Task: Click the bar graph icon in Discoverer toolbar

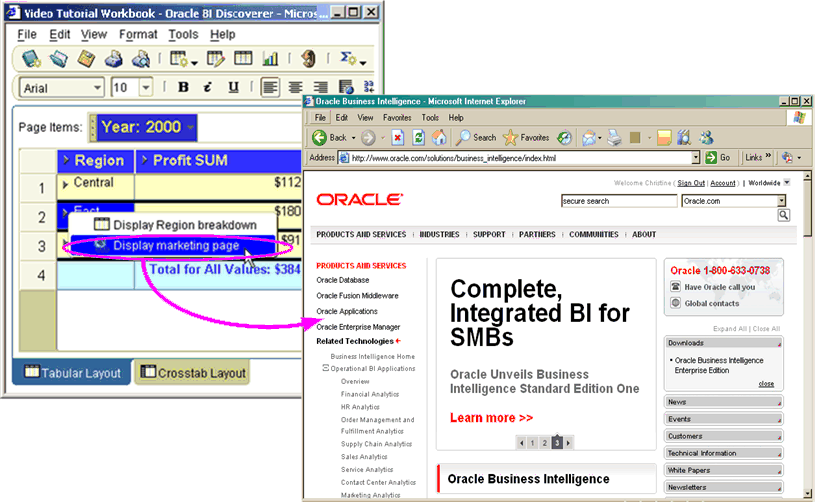Action: [270, 58]
